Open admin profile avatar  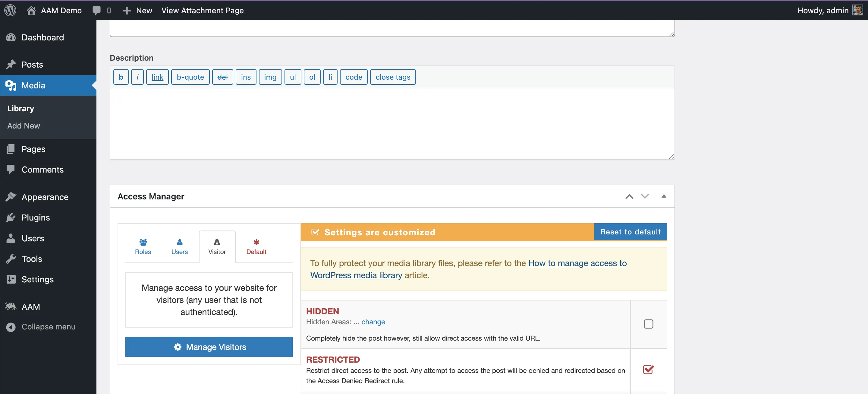[857, 10]
